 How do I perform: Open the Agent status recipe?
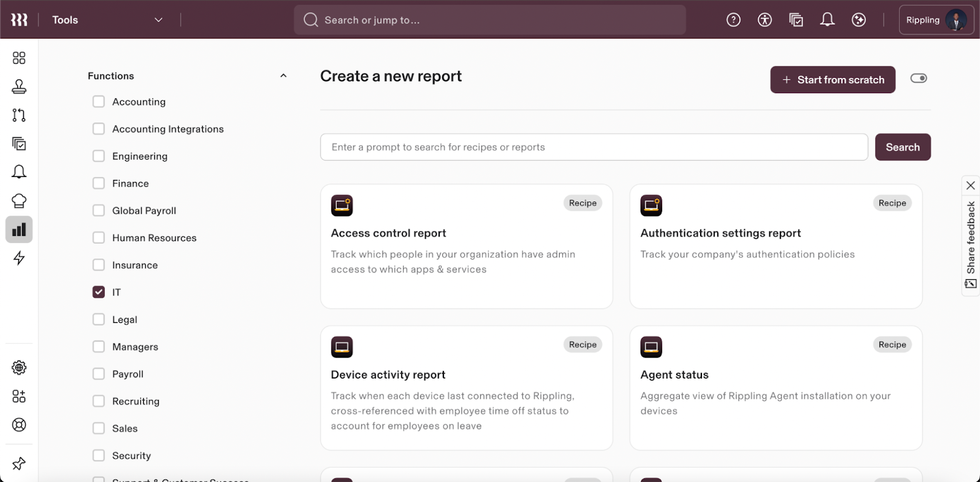tap(776, 388)
